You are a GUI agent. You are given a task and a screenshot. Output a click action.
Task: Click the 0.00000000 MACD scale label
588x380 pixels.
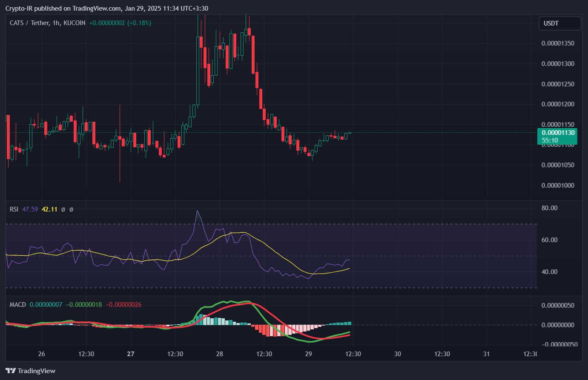click(x=558, y=325)
